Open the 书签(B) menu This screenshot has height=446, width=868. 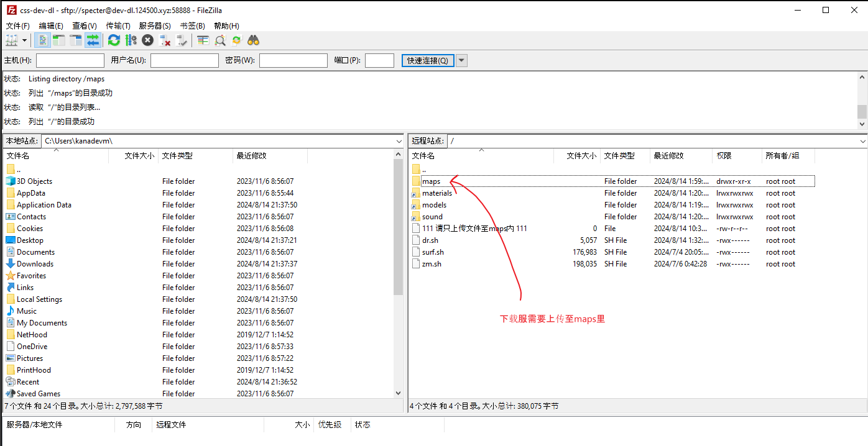coord(192,25)
